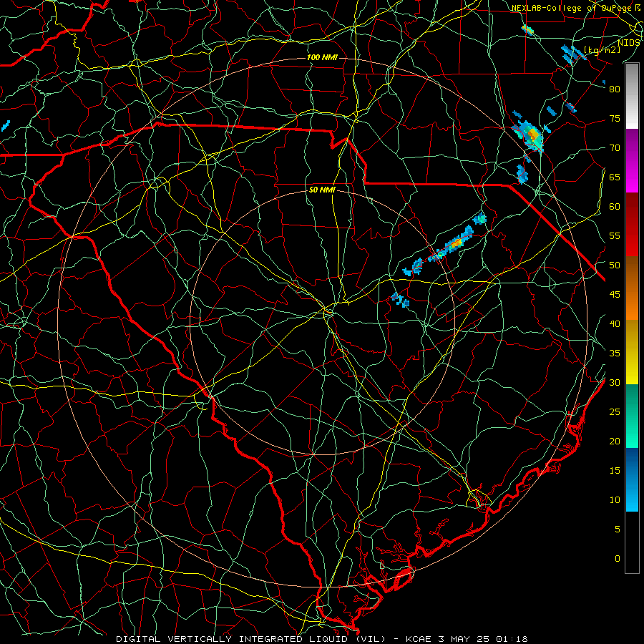Click the 35 value on the VIL scale

615,353
